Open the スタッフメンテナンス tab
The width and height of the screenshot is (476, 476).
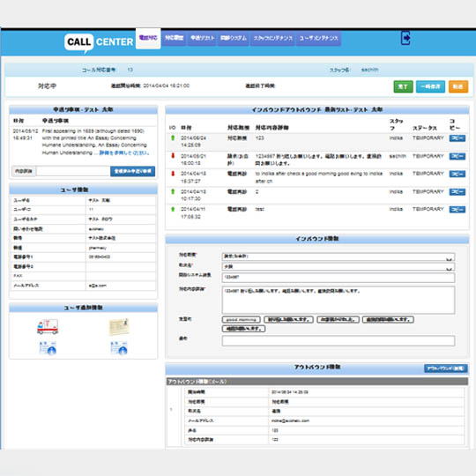click(x=272, y=38)
